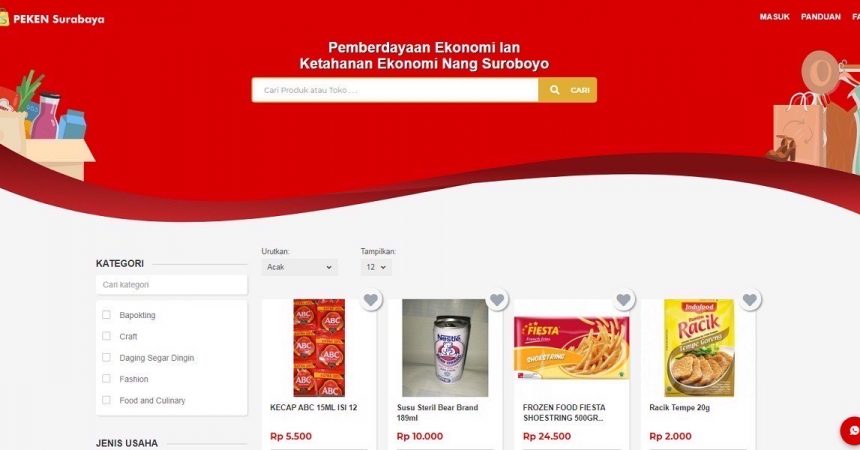
Task: Open the PANDUAN menu item
Action: (x=821, y=17)
